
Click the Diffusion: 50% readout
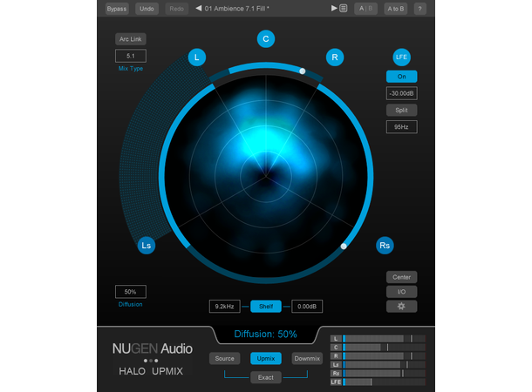[x=266, y=334]
